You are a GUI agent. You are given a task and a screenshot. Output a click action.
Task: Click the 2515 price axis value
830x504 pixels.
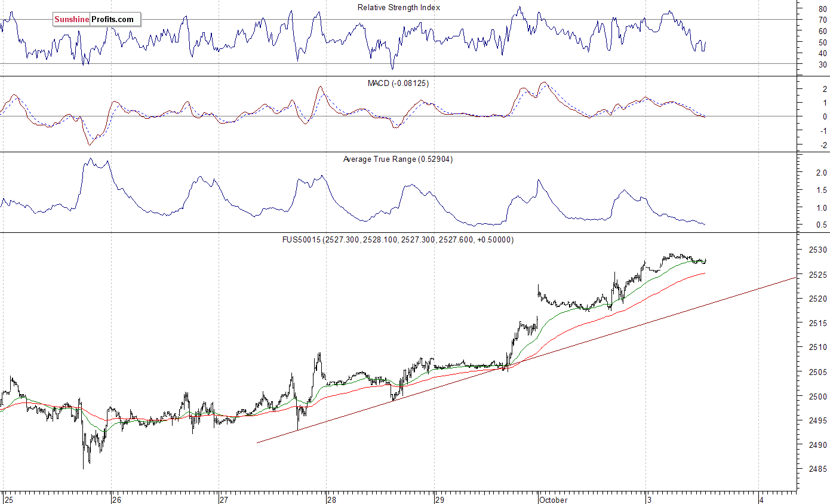(817, 323)
